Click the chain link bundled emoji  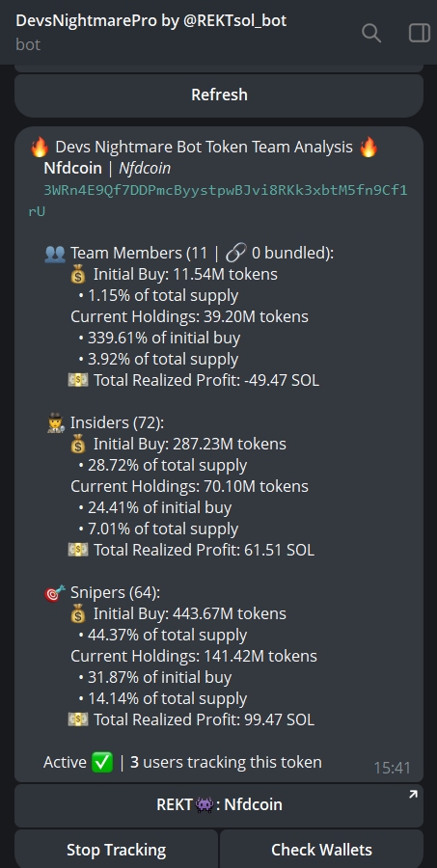click(x=236, y=254)
